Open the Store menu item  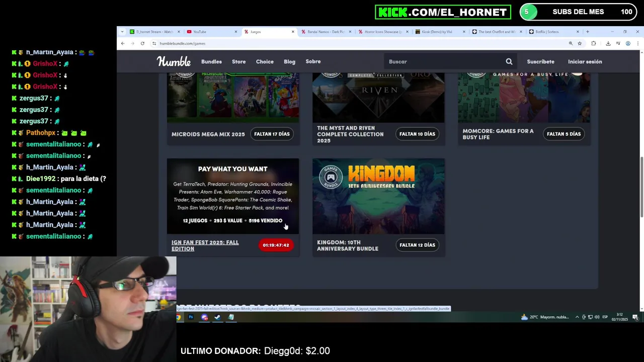pos(238,61)
